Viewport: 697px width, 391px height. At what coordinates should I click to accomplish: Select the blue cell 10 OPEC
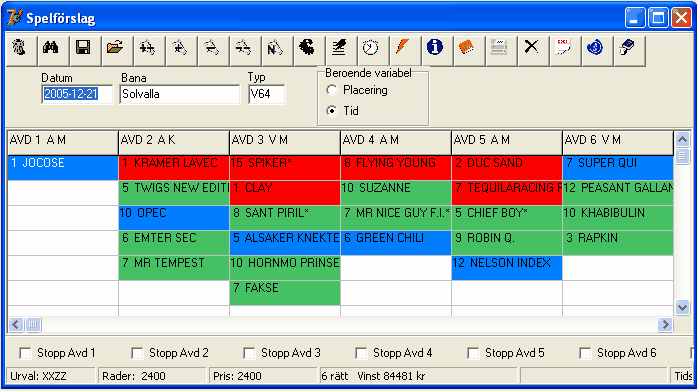pyautogui.click(x=174, y=218)
